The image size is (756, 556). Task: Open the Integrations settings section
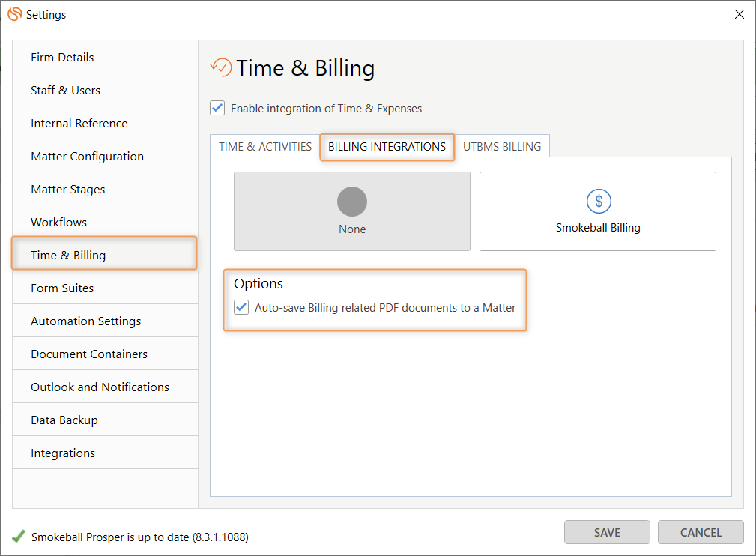63,453
